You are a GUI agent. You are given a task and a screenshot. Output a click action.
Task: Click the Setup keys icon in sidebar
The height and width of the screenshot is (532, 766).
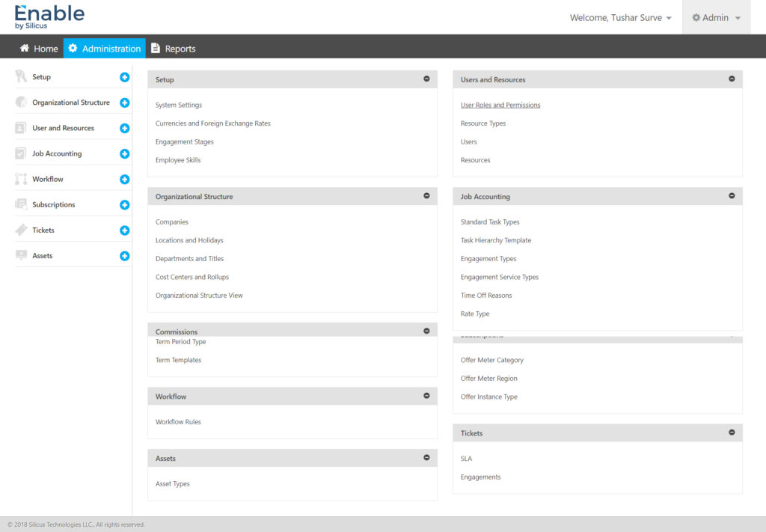coord(20,77)
